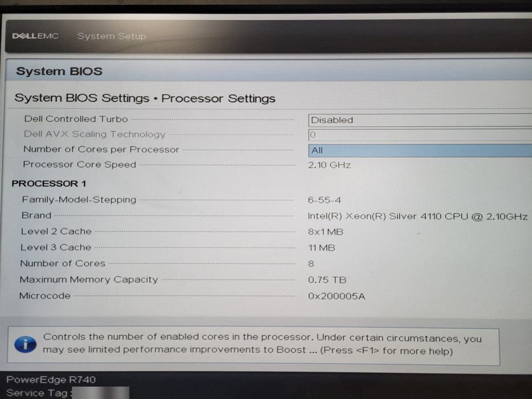Click the 0.75 TB memory capacity value
Image resolution: width=532 pixels, height=399 pixels.
(x=327, y=280)
